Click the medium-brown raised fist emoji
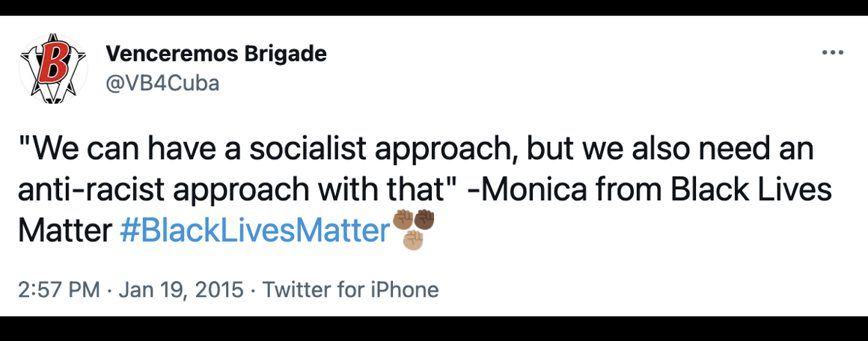The image size is (868, 341). (404, 221)
